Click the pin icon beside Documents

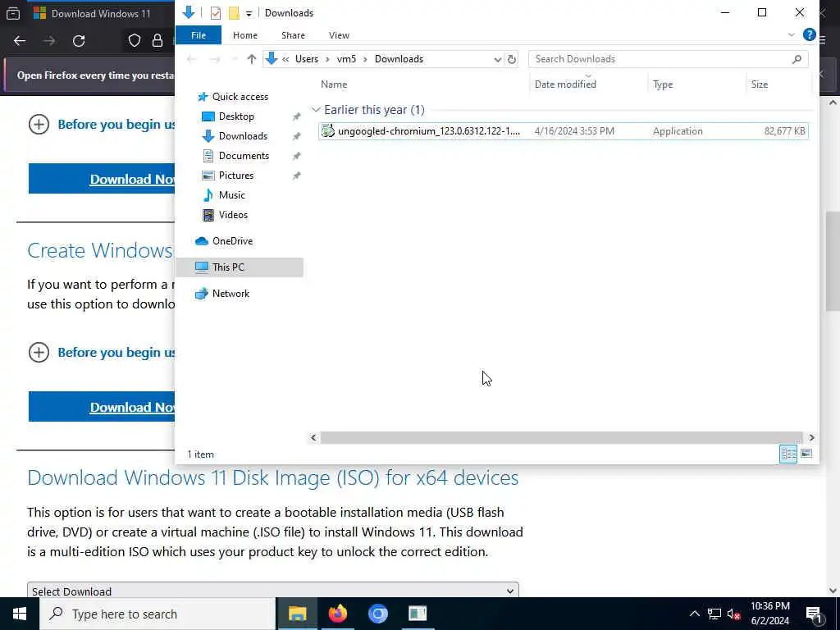[x=296, y=156]
